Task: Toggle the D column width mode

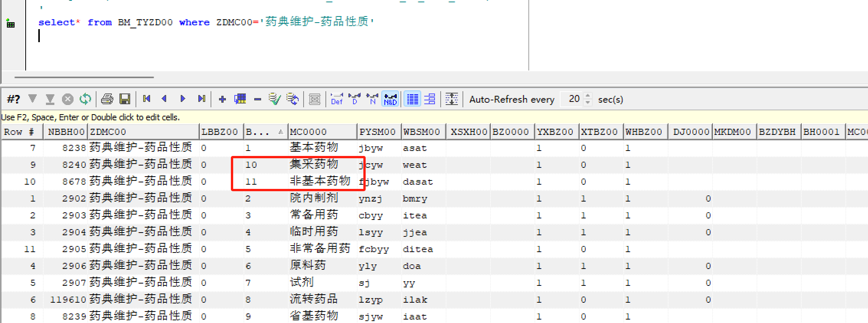Action: point(355,99)
